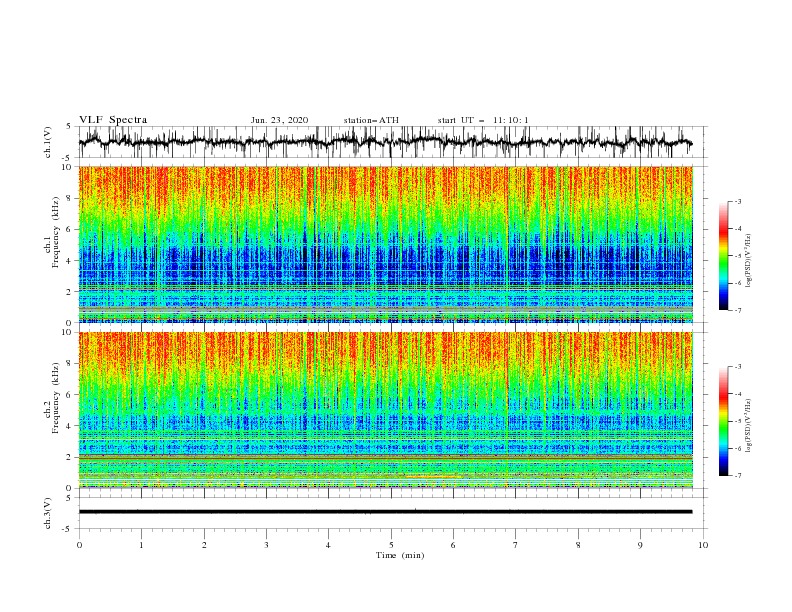Click the ch.1 spectrogram panel
Screen dimensions: 792x612
tap(386, 244)
